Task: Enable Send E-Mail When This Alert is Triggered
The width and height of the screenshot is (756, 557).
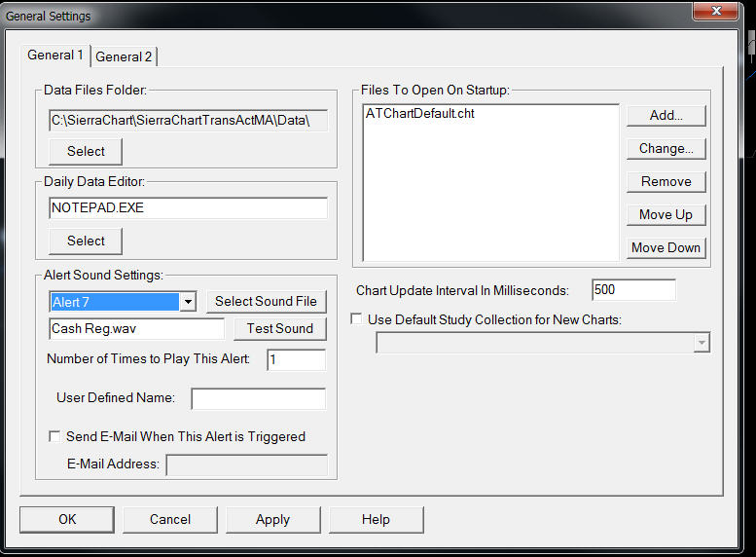Action: click(54, 437)
